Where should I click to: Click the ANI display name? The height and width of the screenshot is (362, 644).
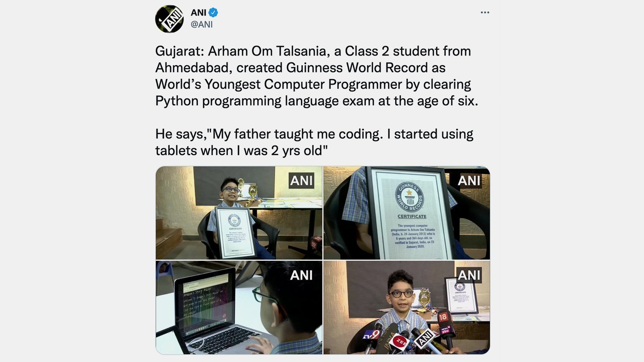pyautogui.click(x=199, y=13)
